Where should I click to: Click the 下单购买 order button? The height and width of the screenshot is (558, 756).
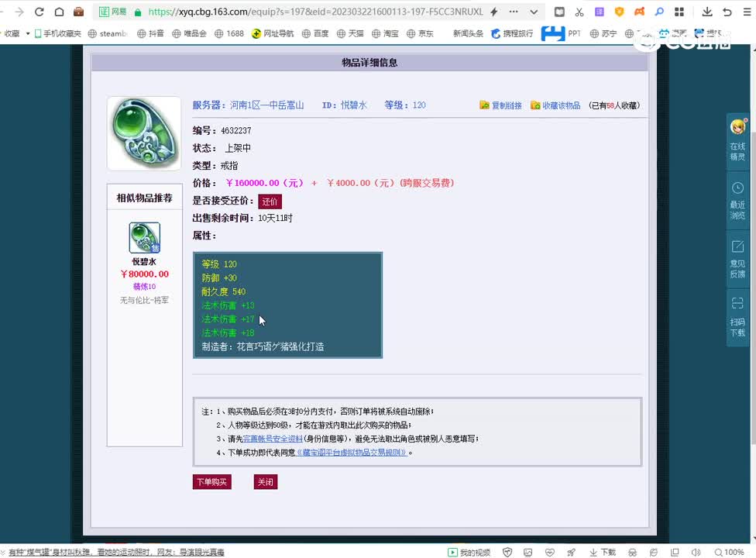pyautogui.click(x=211, y=482)
